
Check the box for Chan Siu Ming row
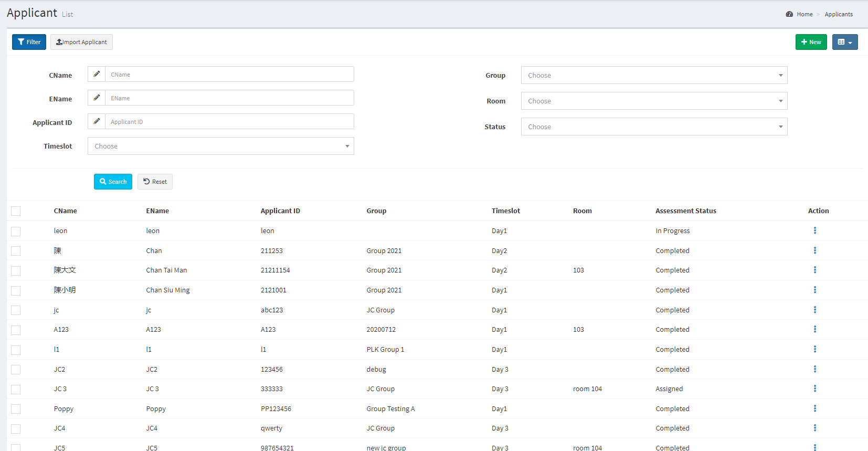pos(16,290)
